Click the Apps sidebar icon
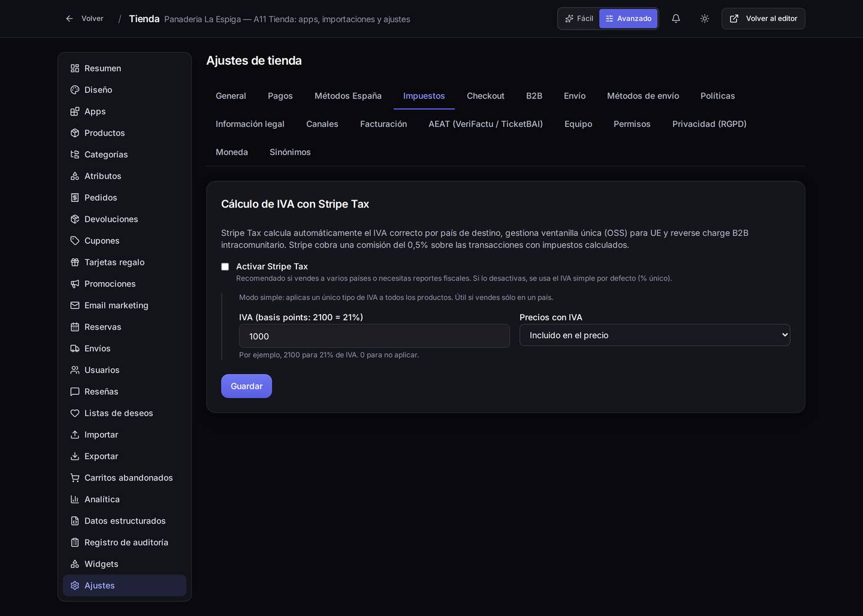 [75, 111]
